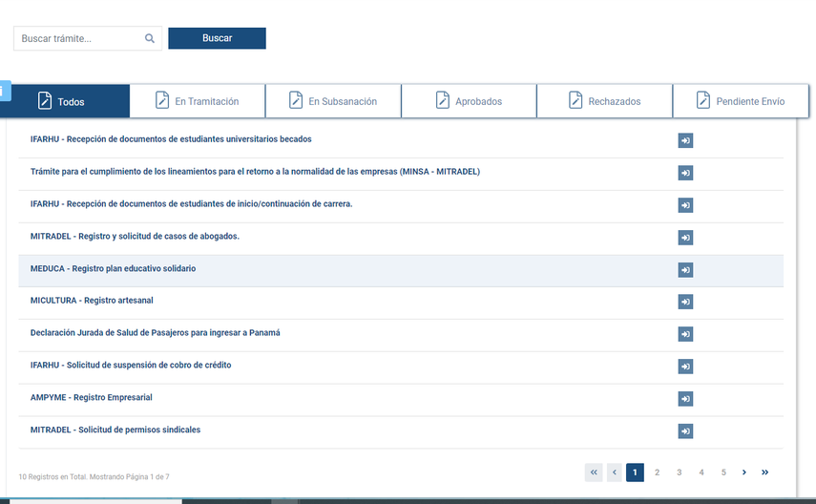Screen dimensions: 816x504
Task: Click enter icon for MEDUCA plan educativo row
Action: [685, 270]
